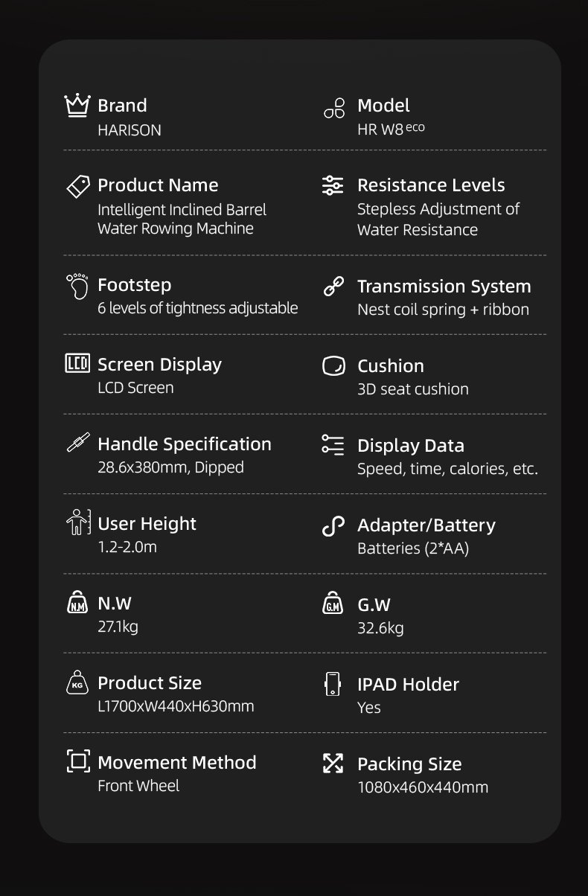The image size is (588, 896).
Task: Click the seat cushion icon beside Cushion
Action: (x=333, y=366)
